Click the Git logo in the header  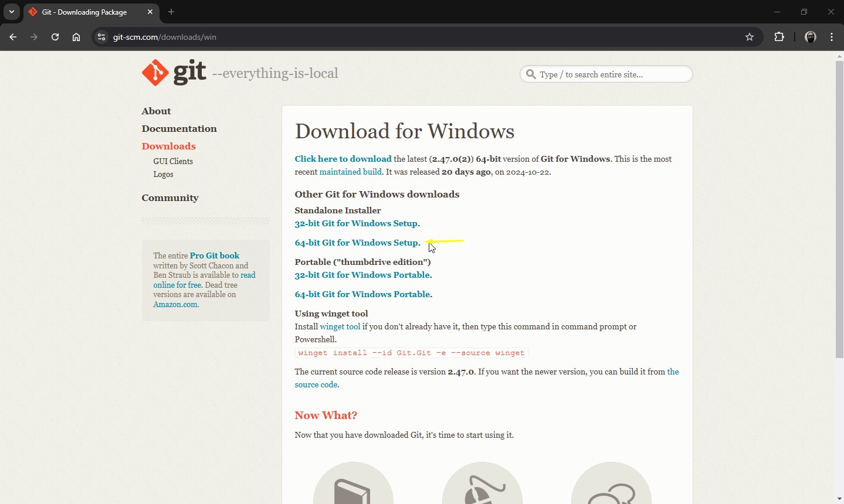174,73
